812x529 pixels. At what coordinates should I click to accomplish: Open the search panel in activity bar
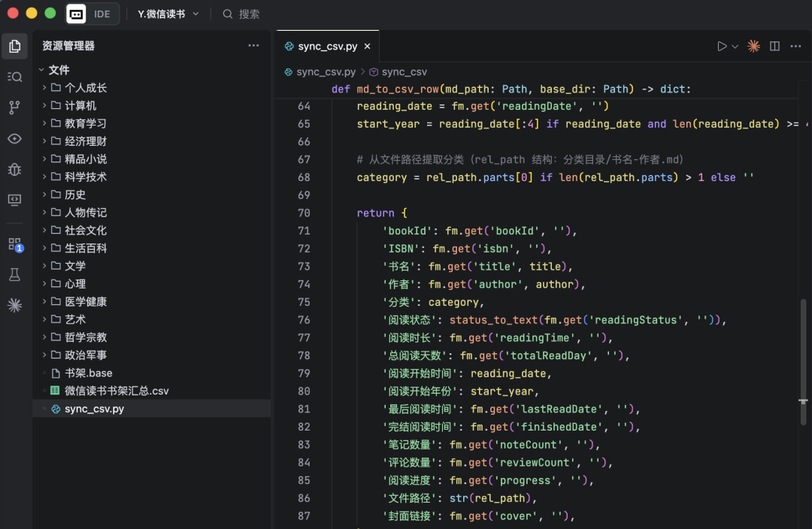coord(14,77)
